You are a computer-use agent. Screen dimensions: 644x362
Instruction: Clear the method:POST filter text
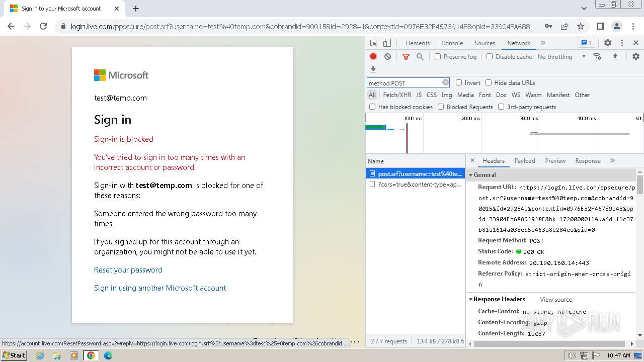[445, 82]
